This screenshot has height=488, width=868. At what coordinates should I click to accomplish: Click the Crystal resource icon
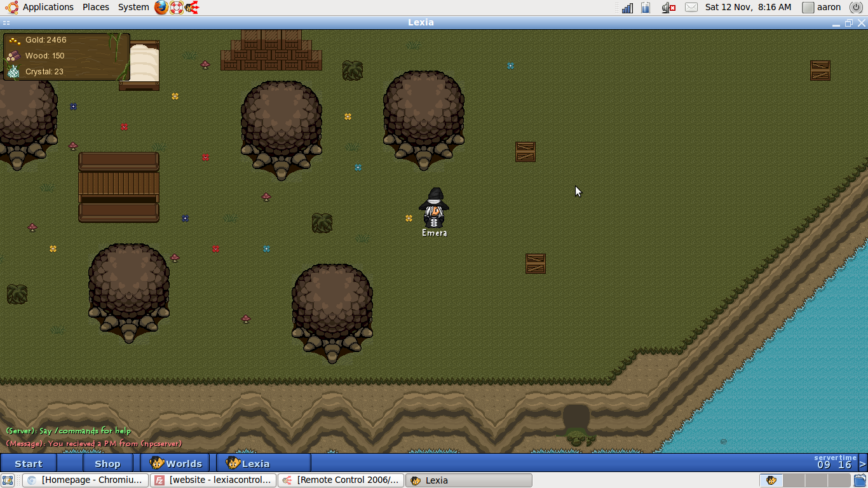[13, 72]
